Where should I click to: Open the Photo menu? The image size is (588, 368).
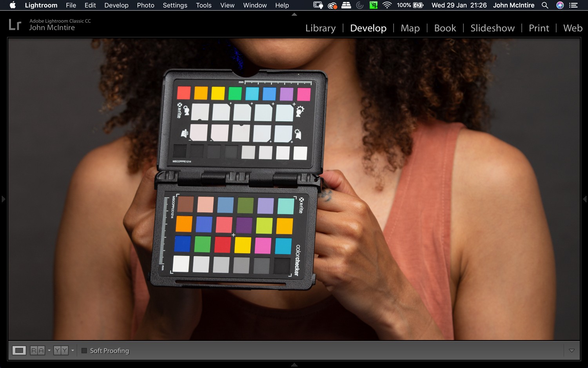click(x=145, y=5)
